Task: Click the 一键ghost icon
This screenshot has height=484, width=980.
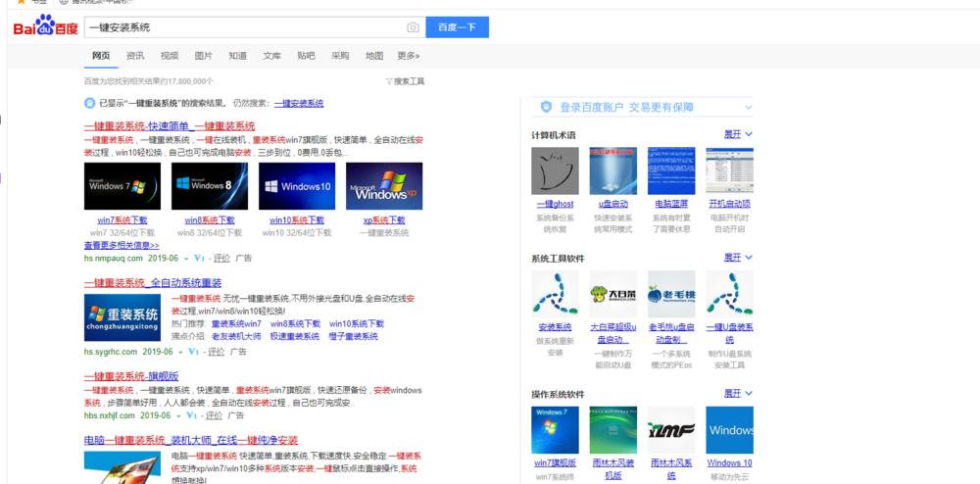Action: coord(555,171)
